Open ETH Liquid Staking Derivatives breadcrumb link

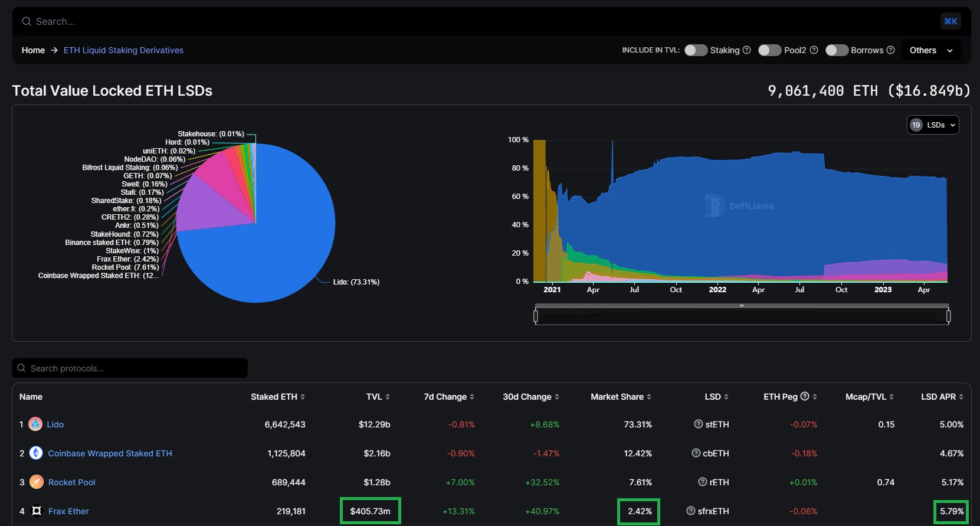point(123,50)
